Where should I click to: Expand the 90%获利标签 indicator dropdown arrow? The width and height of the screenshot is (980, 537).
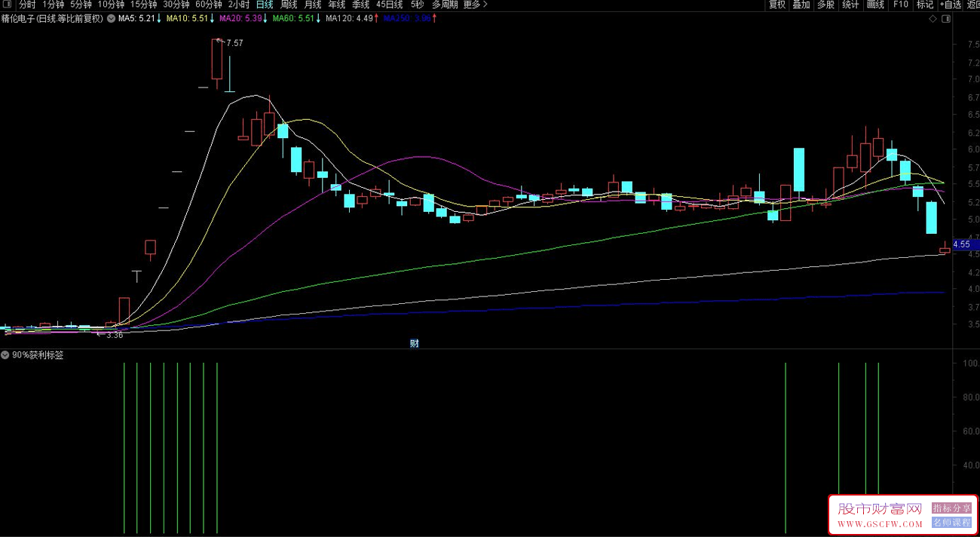pos(5,354)
